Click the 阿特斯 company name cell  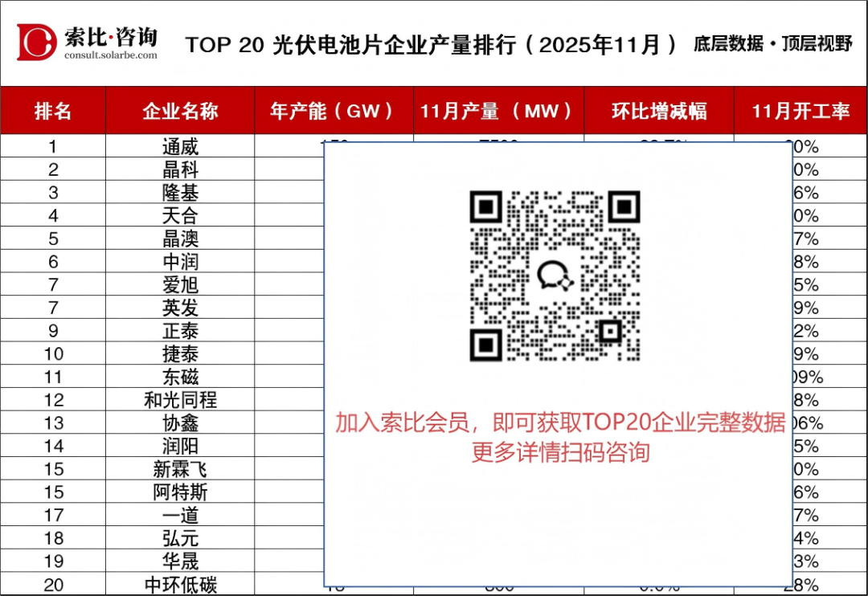tap(180, 492)
